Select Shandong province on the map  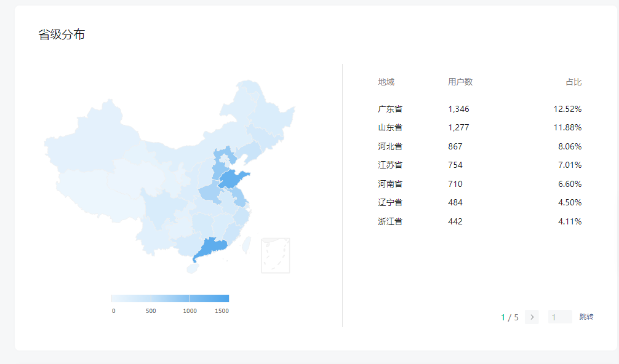233,180
